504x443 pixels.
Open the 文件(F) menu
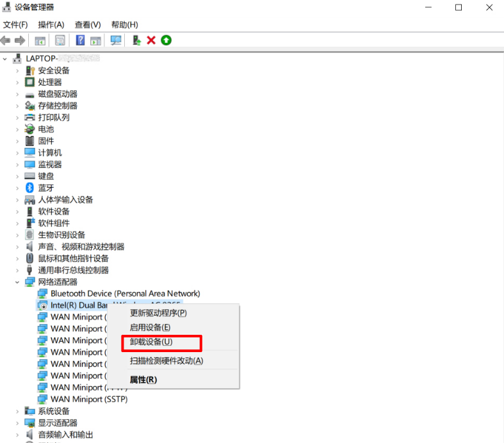click(x=15, y=25)
